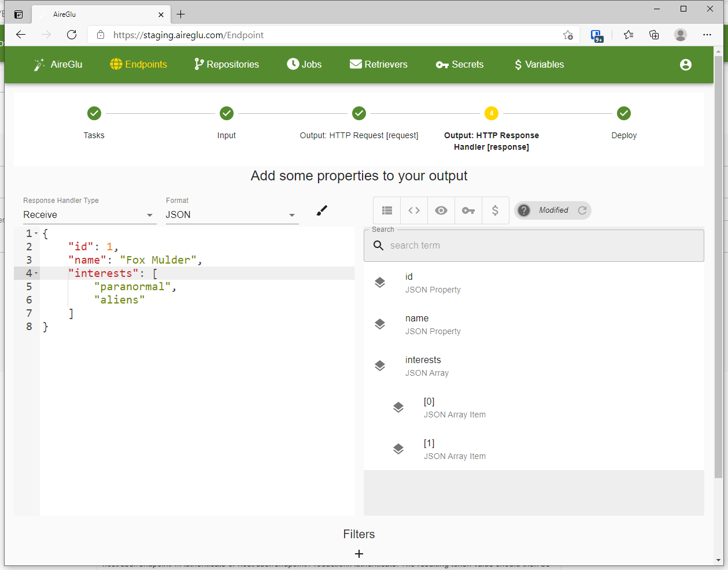The image size is (728, 570).
Task: Open the Secrets section
Action: click(x=460, y=64)
